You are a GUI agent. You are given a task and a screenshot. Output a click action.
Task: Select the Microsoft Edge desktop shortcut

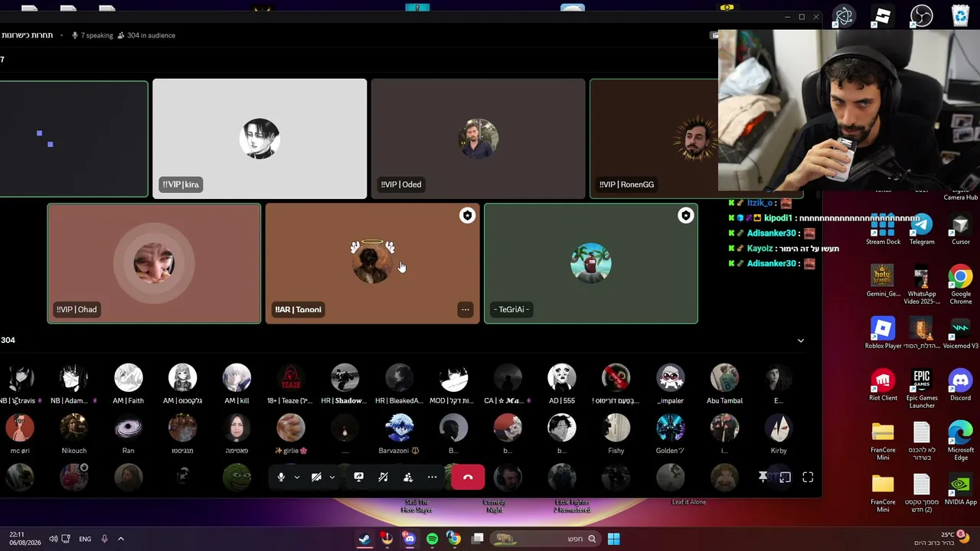961,442
